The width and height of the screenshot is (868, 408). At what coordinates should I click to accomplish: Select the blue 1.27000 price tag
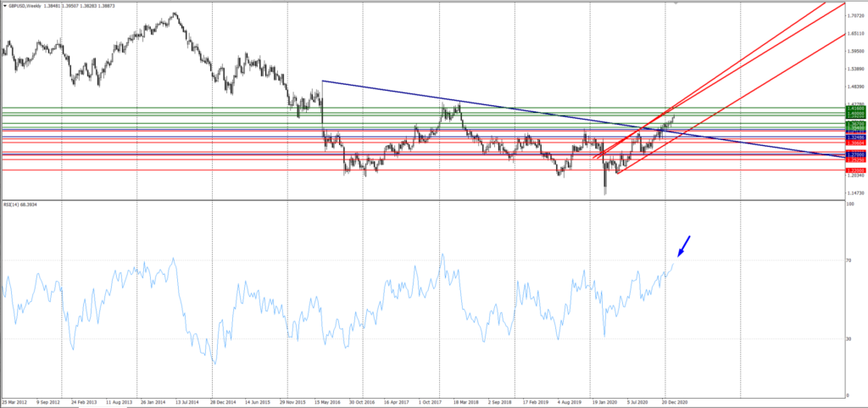click(855, 156)
